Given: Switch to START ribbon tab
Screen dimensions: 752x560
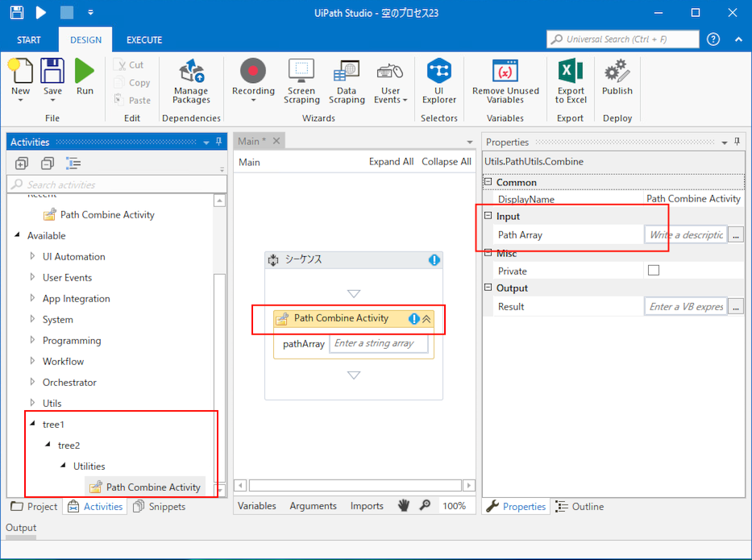Looking at the screenshot, I should [x=29, y=39].
